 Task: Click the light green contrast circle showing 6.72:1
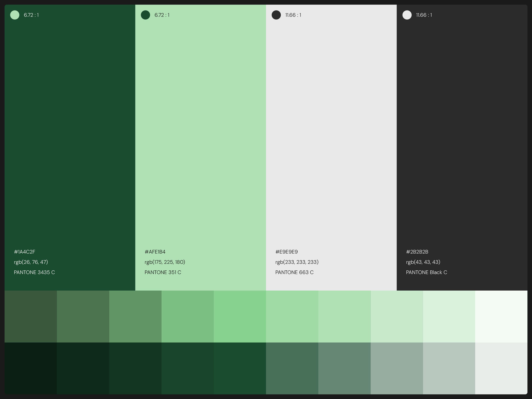pos(14,15)
